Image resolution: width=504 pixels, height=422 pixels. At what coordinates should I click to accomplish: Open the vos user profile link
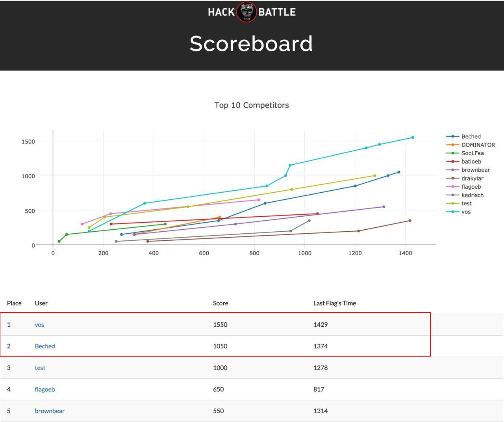pos(39,325)
